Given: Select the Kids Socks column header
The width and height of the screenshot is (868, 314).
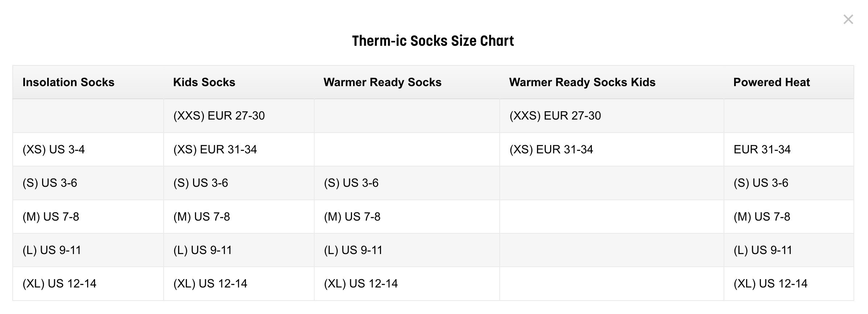Looking at the screenshot, I should pyautogui.click(x=204, y=82).
